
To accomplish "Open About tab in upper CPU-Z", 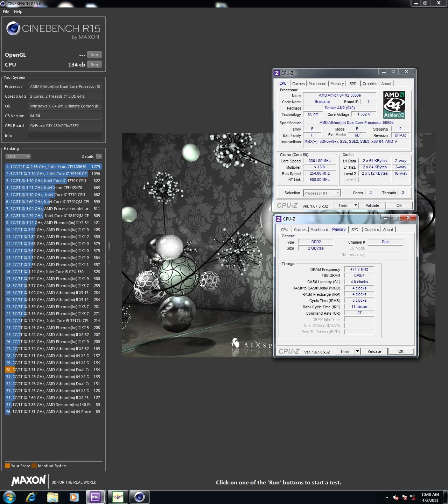I will (386, 84).
